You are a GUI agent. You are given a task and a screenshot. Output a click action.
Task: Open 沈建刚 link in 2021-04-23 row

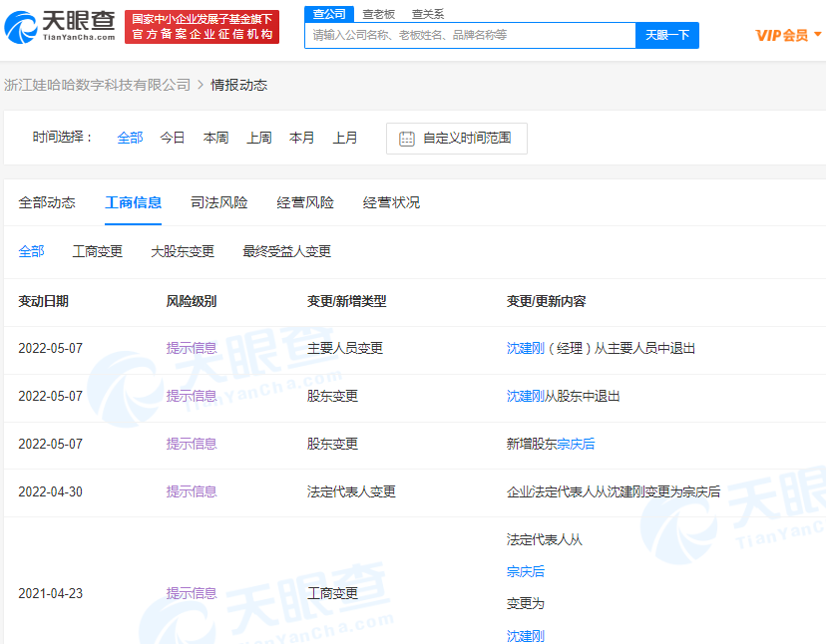click(525, 636)
